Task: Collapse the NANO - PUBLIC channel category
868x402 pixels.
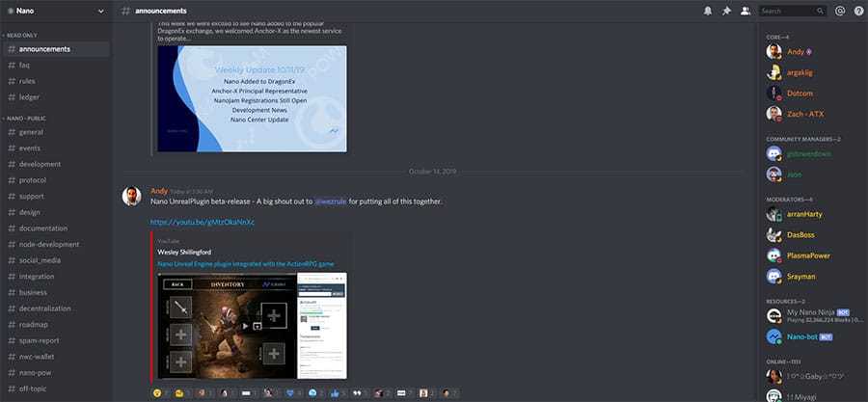Action: pos(24,118)
